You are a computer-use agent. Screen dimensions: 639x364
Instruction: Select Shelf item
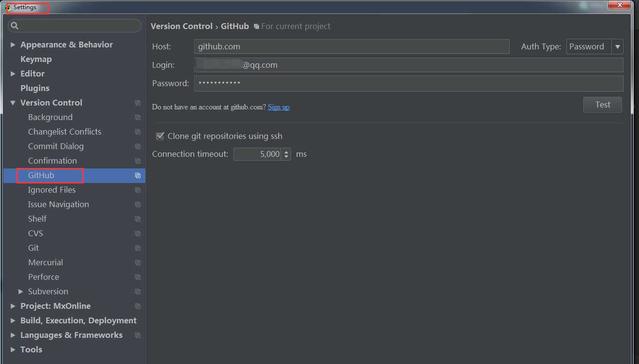(x=37, y=219)
